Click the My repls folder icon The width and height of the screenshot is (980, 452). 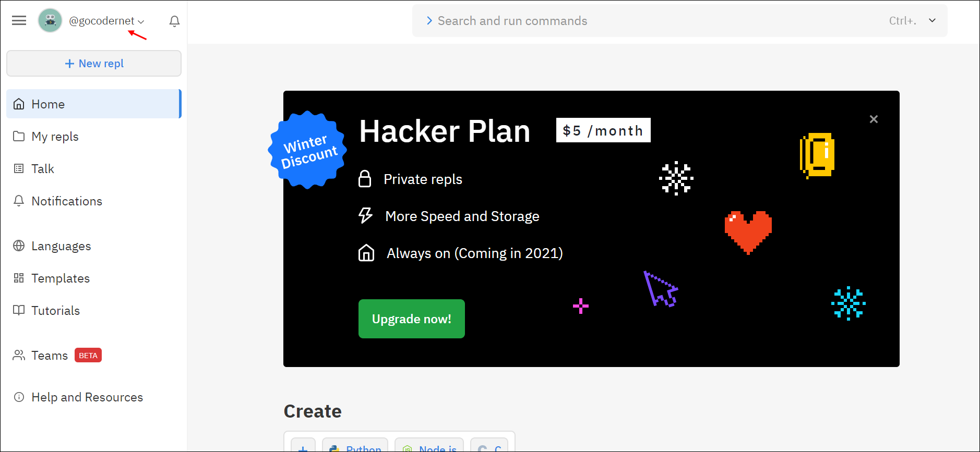(x=19, y=136)
